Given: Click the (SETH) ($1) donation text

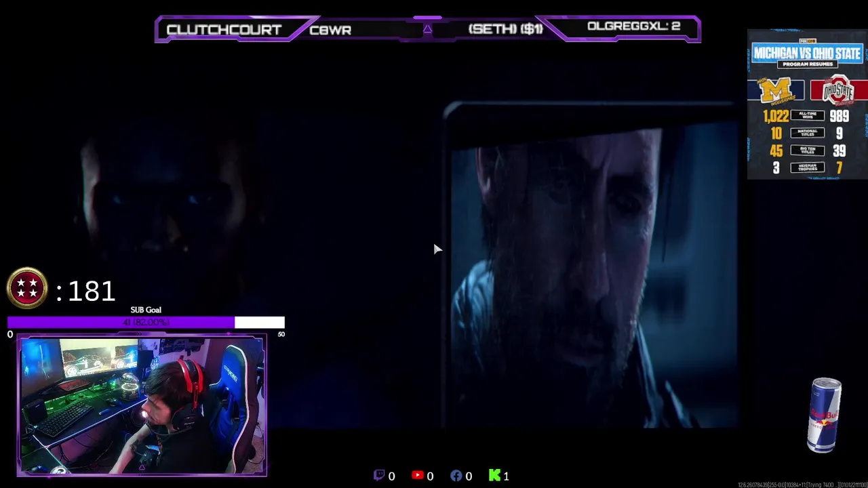Looking at the screenshot, I should 506,29.
